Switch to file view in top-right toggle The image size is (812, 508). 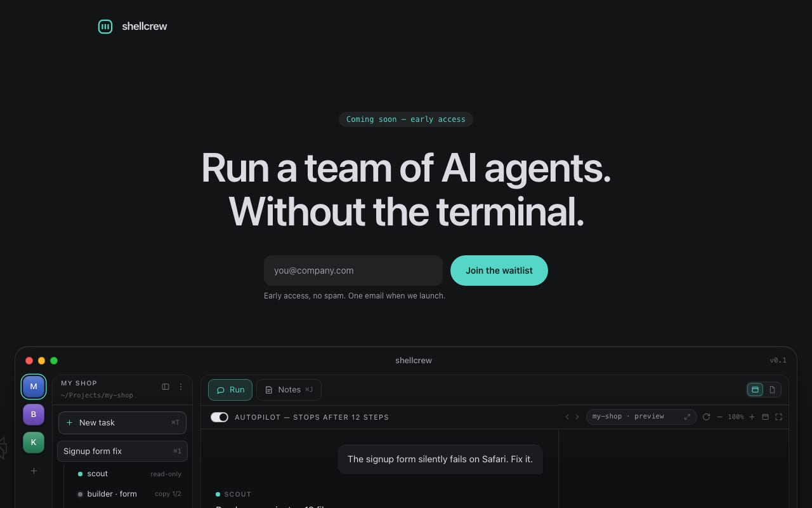[x=772, y=389]
